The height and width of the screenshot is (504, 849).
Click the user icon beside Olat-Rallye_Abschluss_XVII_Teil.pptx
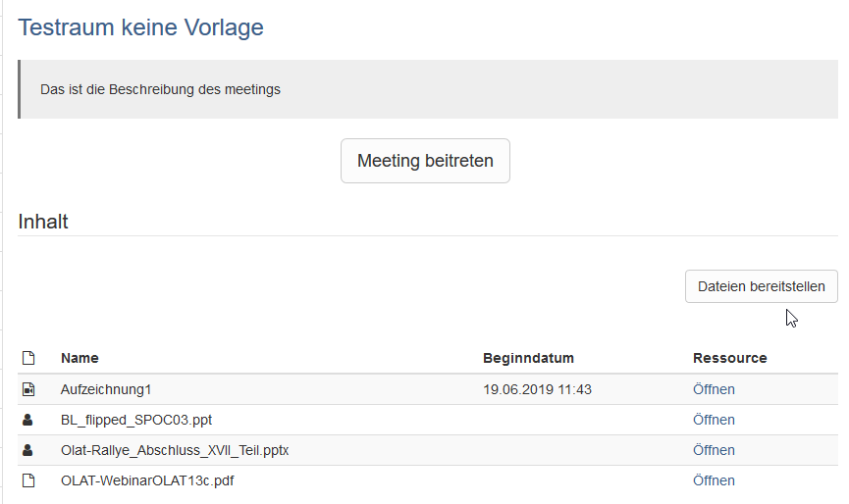click(x=28, y=451)
